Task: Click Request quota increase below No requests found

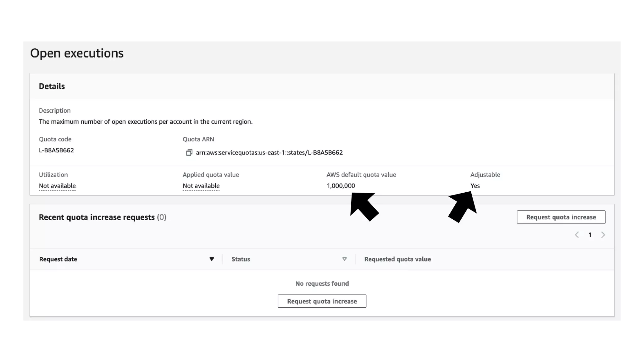Action: pyautogui.click(x=322, y=301)
